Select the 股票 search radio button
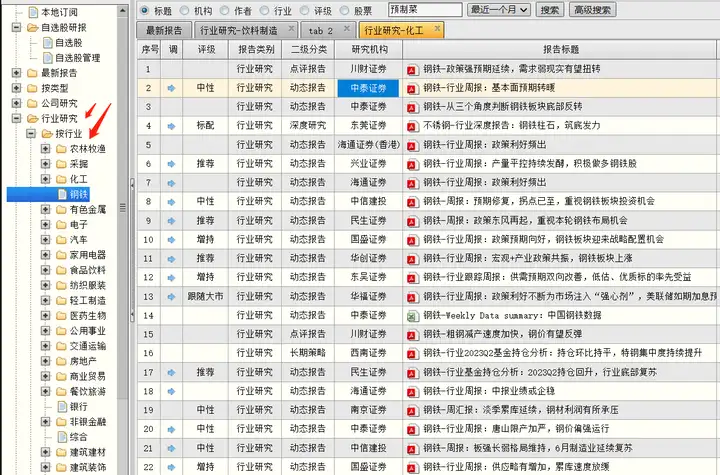The height and width of the screenshot is (475, 720). (344, 10)
